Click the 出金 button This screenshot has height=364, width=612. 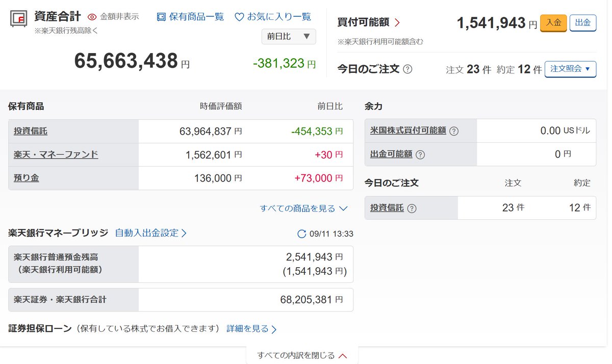[583, 23]
